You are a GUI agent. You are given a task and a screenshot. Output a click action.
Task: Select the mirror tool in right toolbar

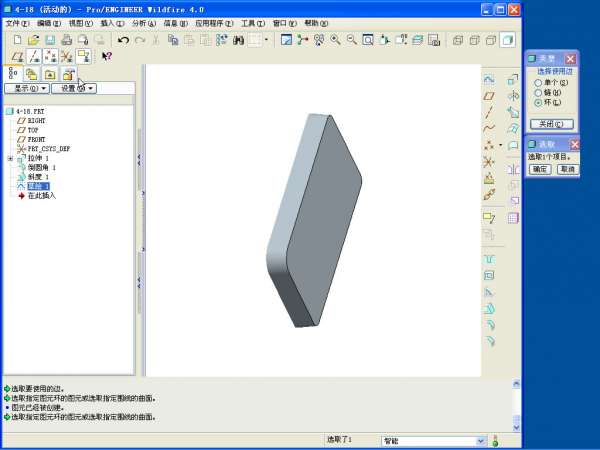point(513,169)
